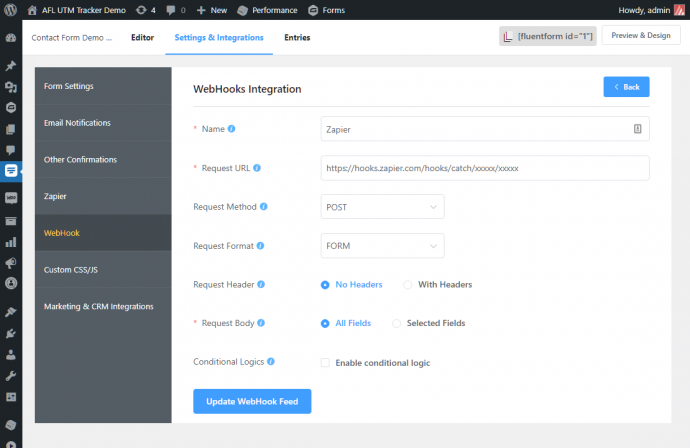Screen dimensions: 690x448
Task: Click the Name field info icon
Action: [231, 129]
